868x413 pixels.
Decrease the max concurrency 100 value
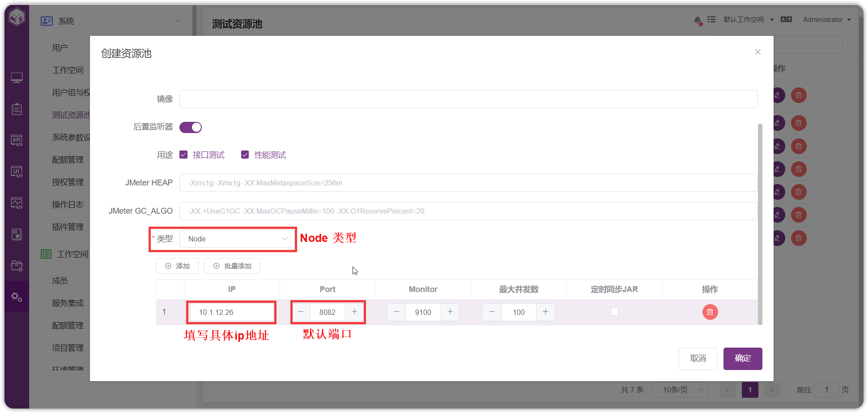click(492, 312)
